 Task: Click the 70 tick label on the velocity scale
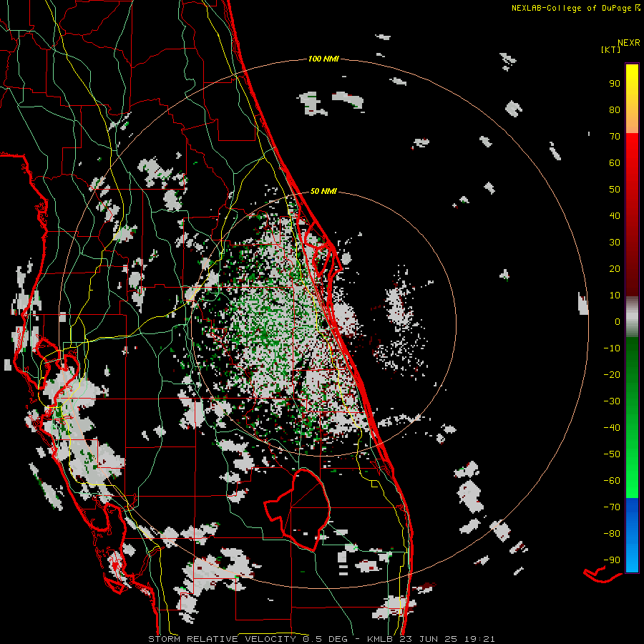[615, 137]
